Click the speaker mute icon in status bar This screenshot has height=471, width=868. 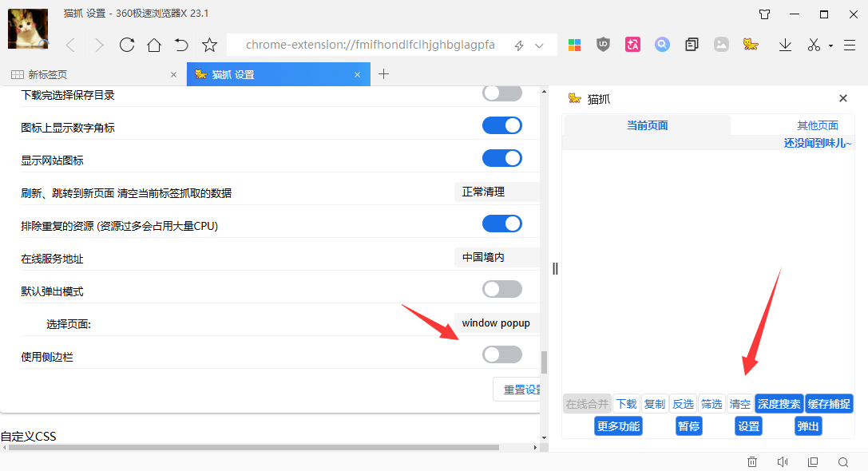click(783, 461)
